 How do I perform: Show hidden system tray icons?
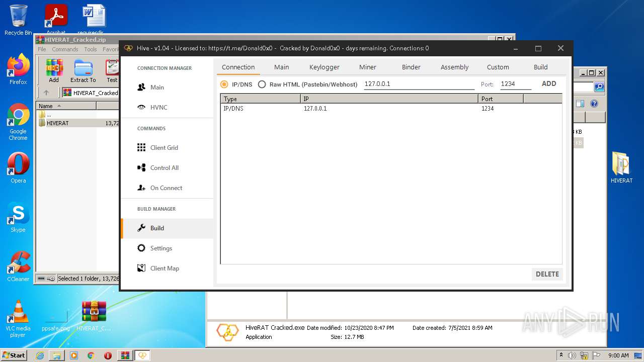(561, 355)
